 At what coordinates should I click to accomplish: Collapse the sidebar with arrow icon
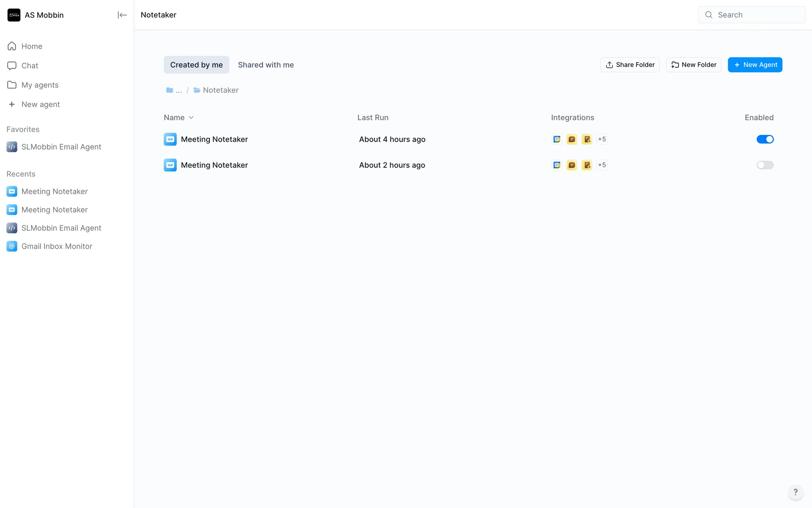[x=122, y=15]
